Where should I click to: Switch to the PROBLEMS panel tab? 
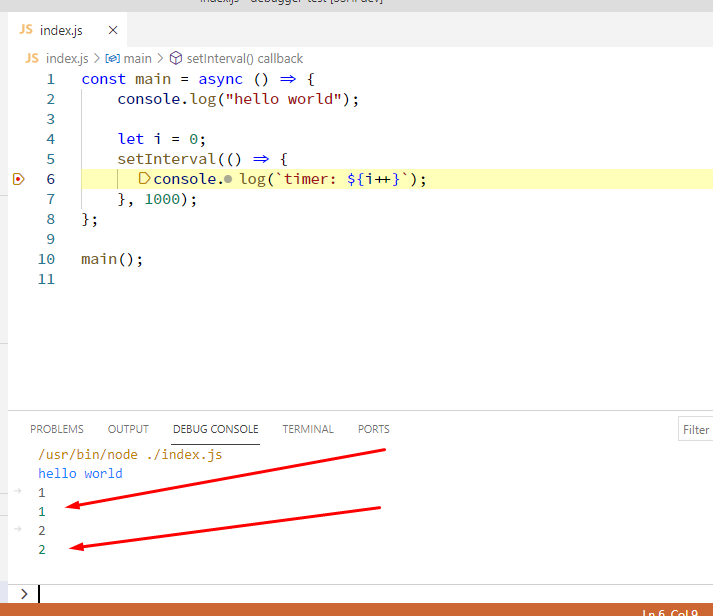coord(57,429)
